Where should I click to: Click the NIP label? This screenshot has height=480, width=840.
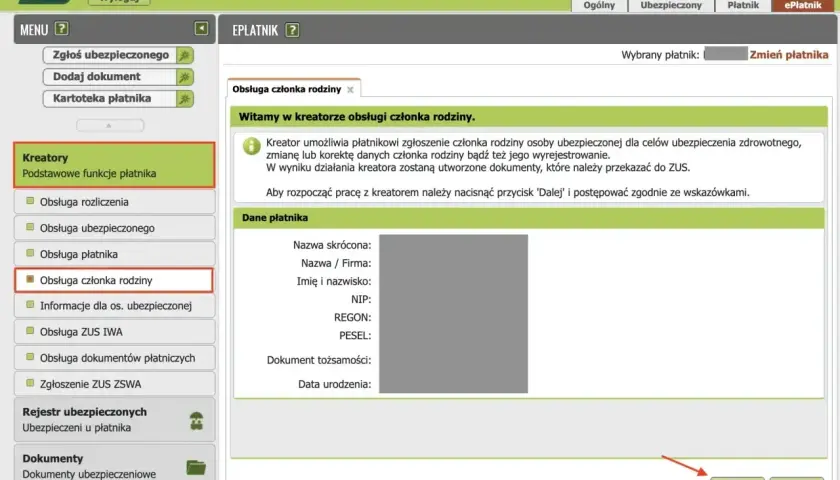click(x=361, y=299)
